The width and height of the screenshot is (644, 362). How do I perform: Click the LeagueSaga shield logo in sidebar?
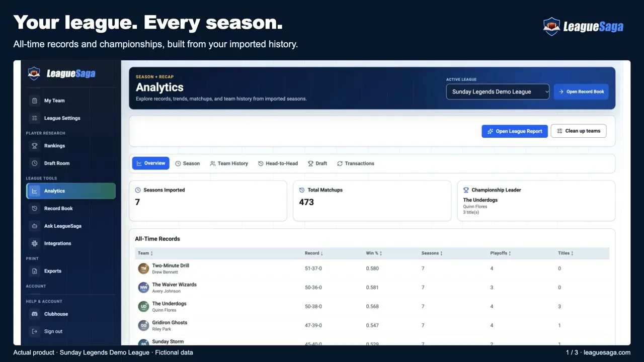[x=34, y=73]
